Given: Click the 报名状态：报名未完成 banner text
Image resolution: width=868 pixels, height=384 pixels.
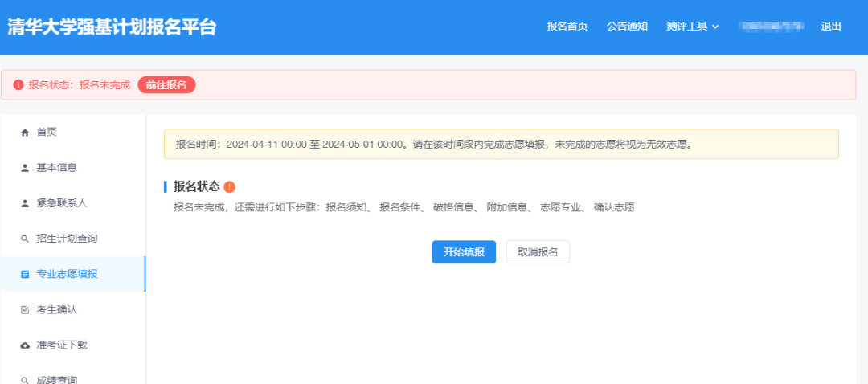Looking at the screenshot, I should tap(79, 84).
